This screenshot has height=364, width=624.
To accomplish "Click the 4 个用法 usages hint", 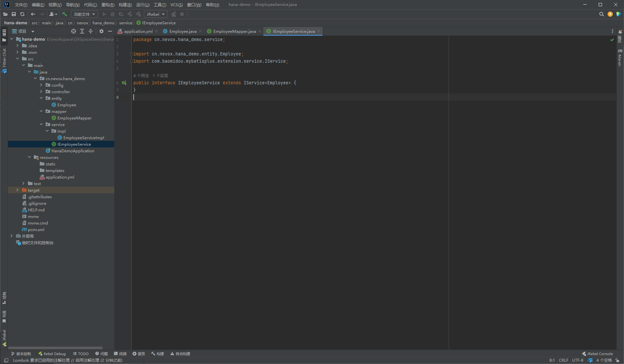I will [x=141, y=75].
